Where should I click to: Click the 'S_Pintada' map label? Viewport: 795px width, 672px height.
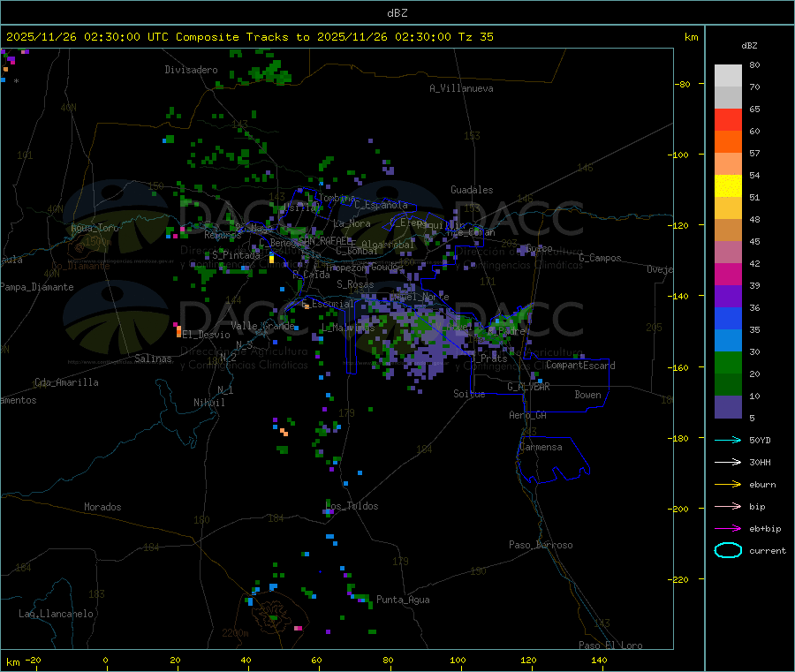tap(236, 255)
